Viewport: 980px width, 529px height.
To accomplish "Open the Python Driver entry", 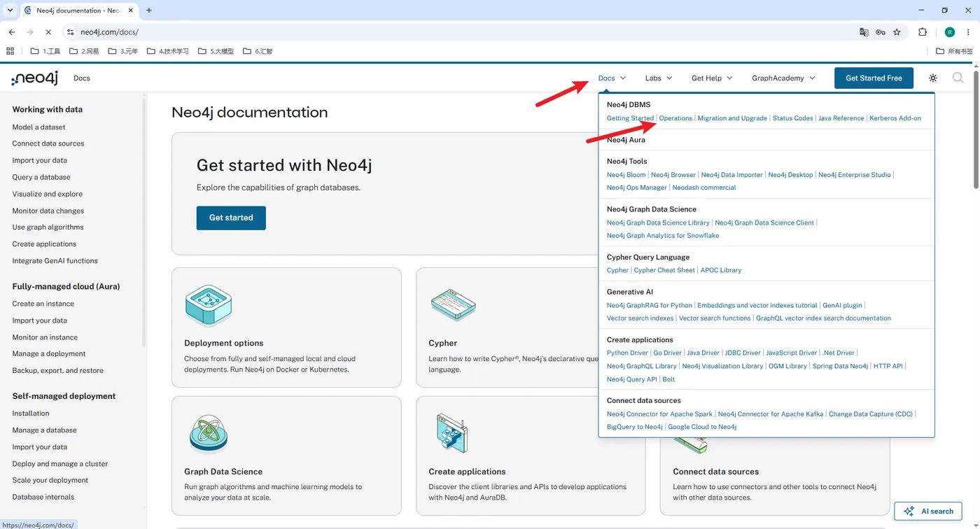I will [627, 353].
